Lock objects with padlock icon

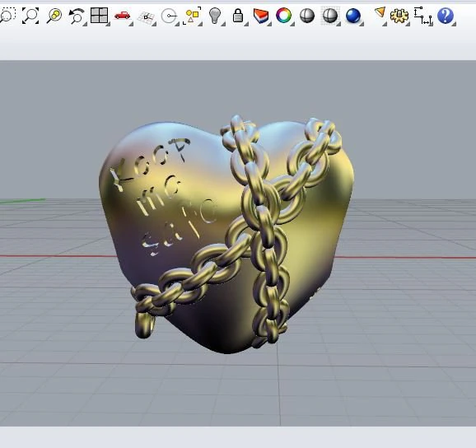[238, 16]
